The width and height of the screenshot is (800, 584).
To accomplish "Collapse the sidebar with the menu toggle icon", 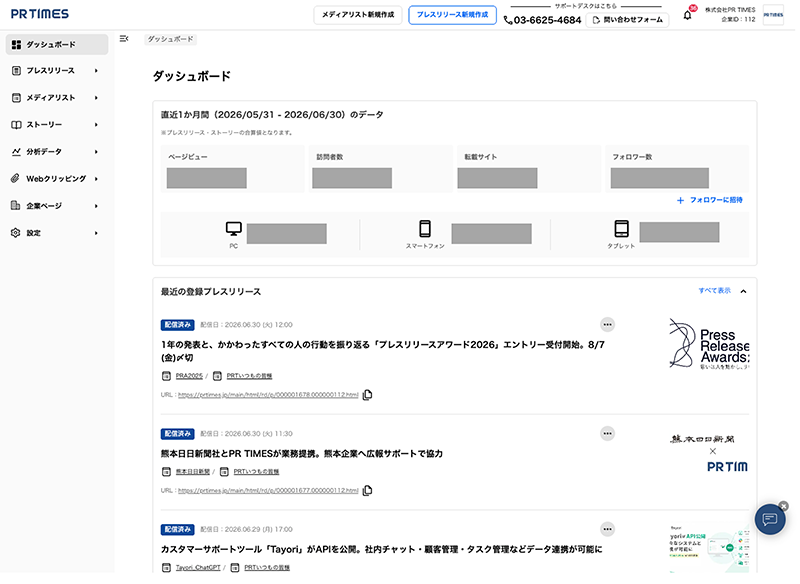I will [123, 39].
